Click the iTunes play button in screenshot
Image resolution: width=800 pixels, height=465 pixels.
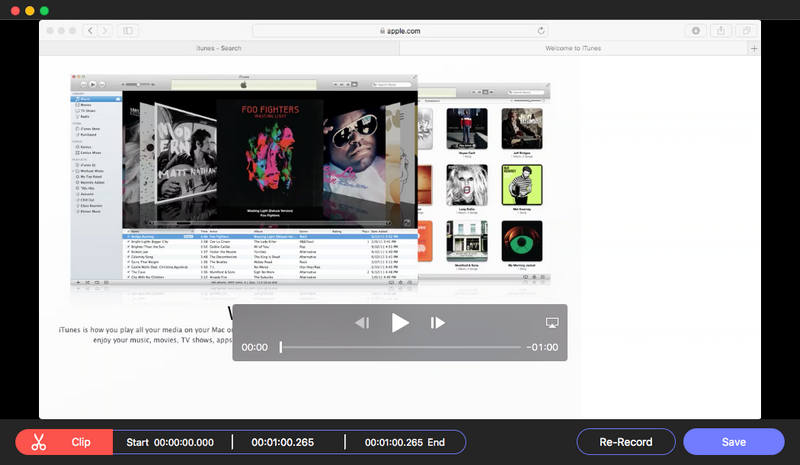tap(93, 84)
